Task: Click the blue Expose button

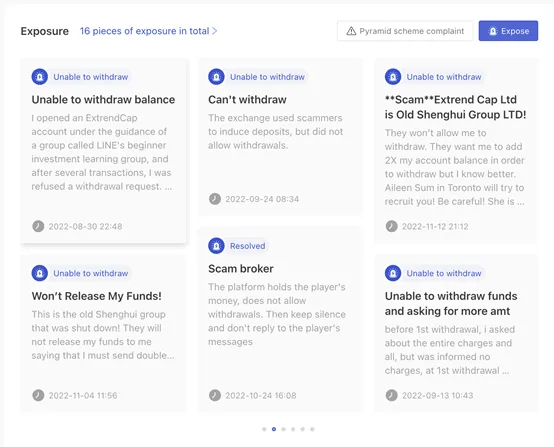Action: click(x=508, y=31)
